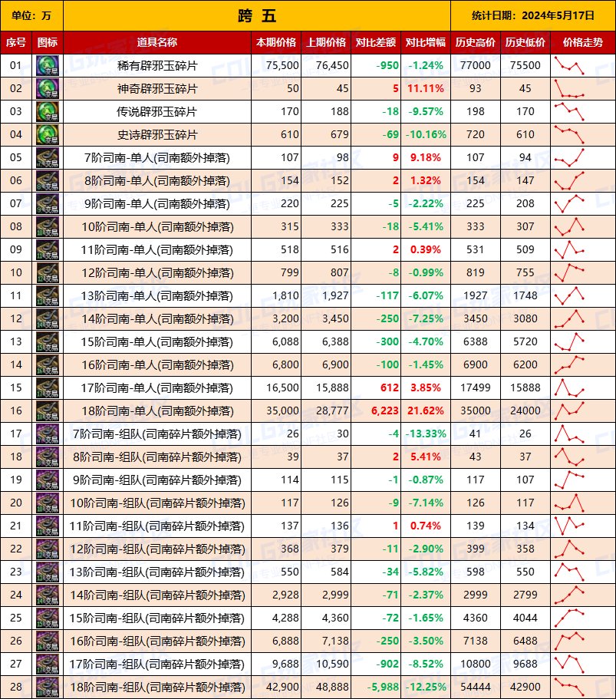Screen dimensions: 616x699
Task: Click the row number 28 cell
Action: click(16, 687)
